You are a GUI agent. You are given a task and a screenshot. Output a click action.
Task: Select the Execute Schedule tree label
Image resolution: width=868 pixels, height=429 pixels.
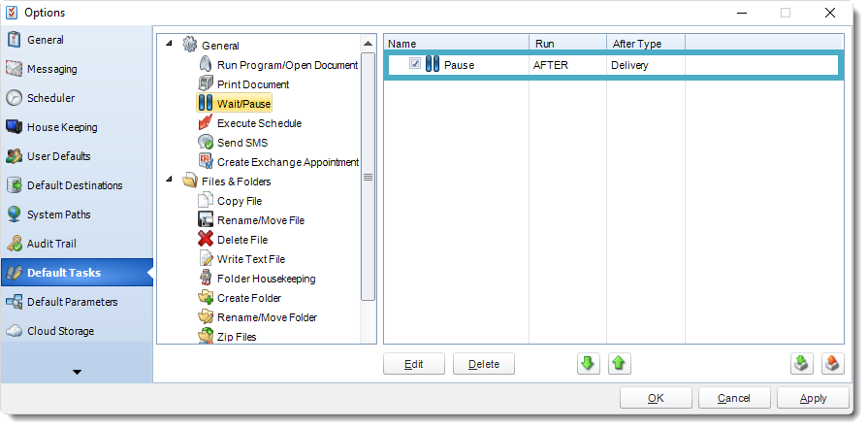coord(259,123)
